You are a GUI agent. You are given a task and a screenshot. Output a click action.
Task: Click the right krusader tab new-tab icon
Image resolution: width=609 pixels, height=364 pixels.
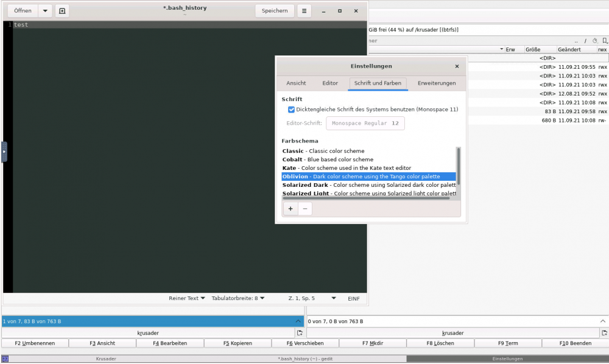tap(604, 333)
